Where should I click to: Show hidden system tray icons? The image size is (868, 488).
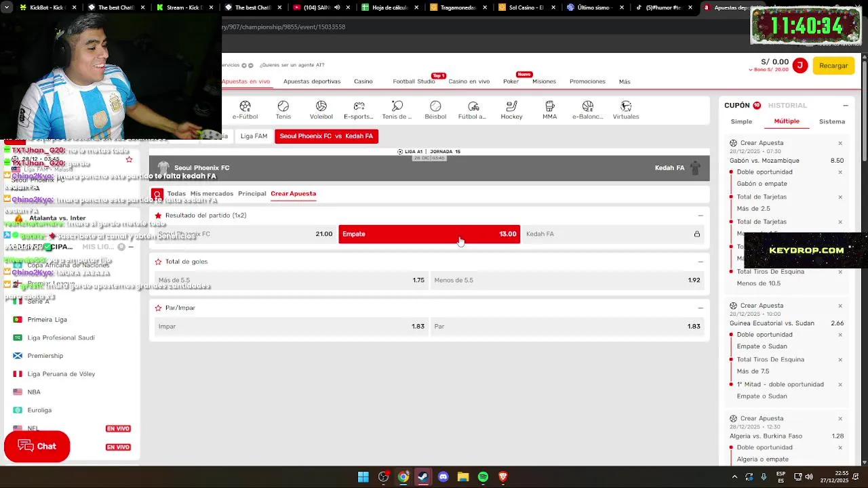coord(734,477)
